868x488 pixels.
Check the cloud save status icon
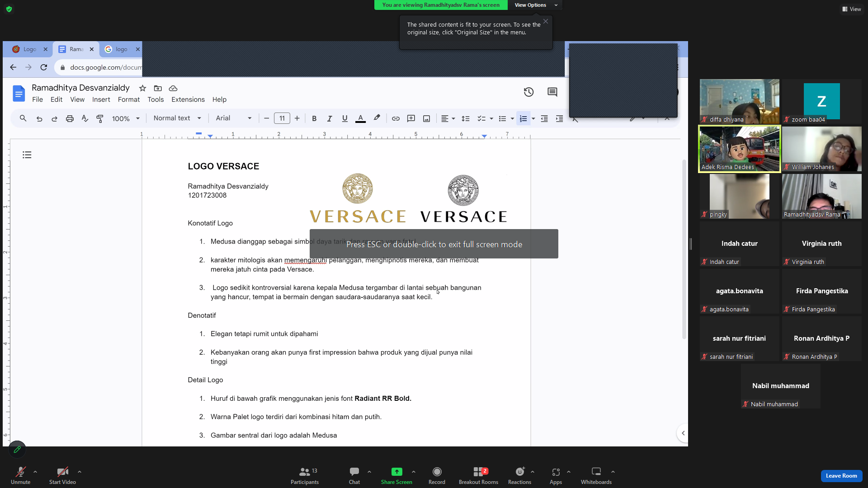(x=173, y=88)
